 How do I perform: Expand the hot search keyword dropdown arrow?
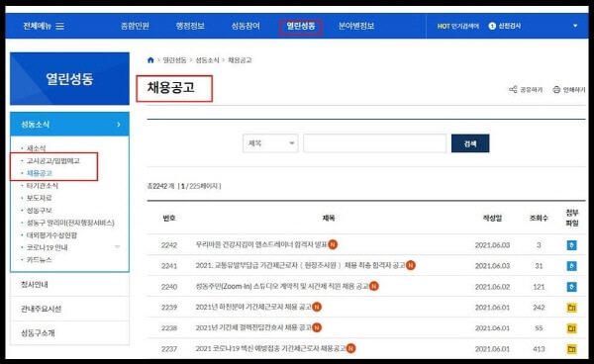pyautogui.click(x=575, y=26)
